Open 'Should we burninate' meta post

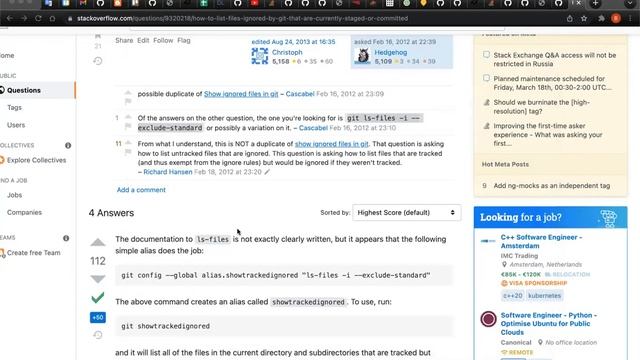point(541,107)
